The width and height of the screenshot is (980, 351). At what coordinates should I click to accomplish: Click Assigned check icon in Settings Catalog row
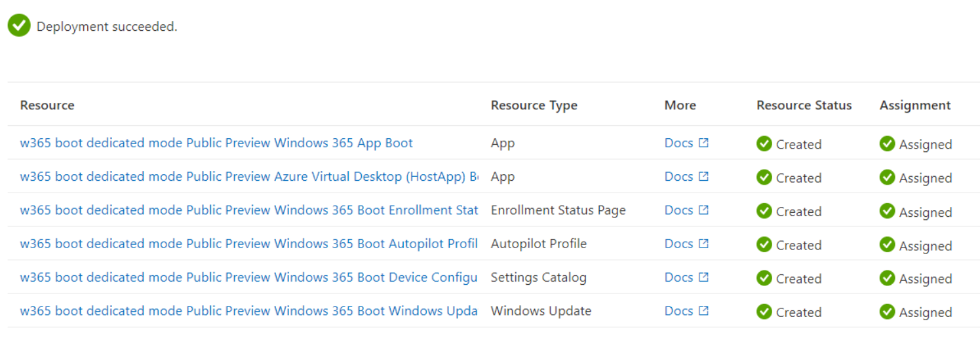tap(888, 278)
